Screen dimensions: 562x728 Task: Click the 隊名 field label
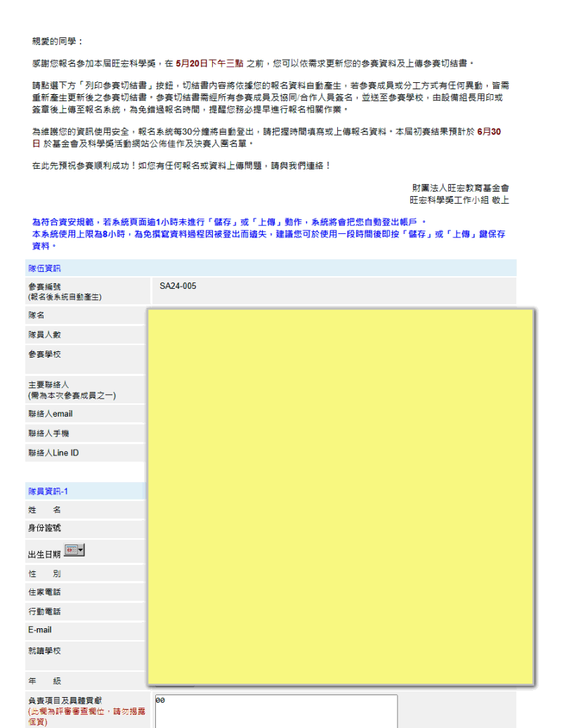pyautogui.click(x=37, y=316)
